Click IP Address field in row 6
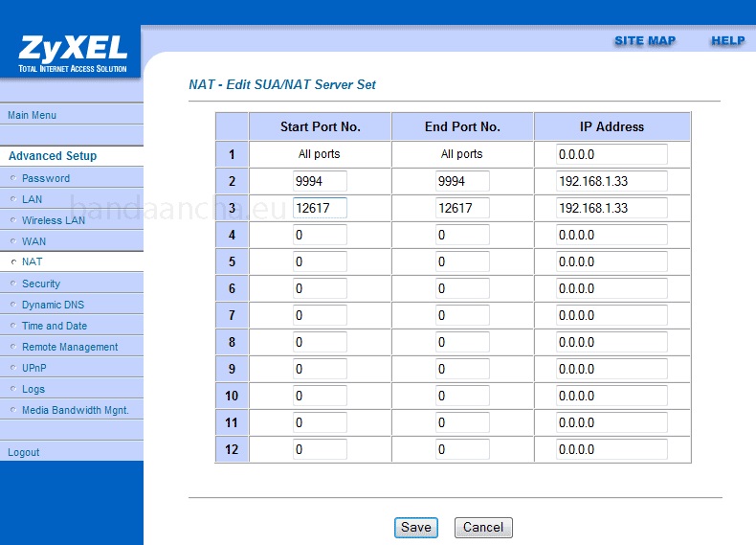Viewport: 756px width, 545px height. click(611, 288)
